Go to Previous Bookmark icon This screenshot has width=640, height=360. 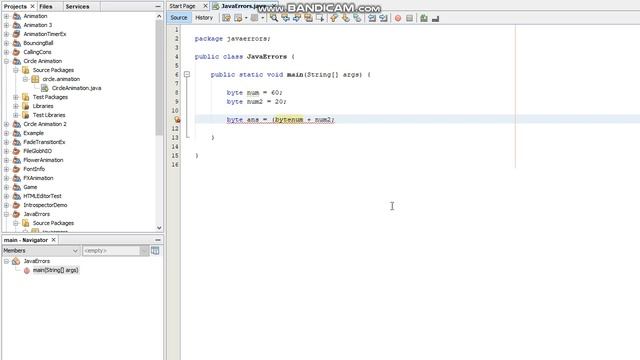(334, 18)
